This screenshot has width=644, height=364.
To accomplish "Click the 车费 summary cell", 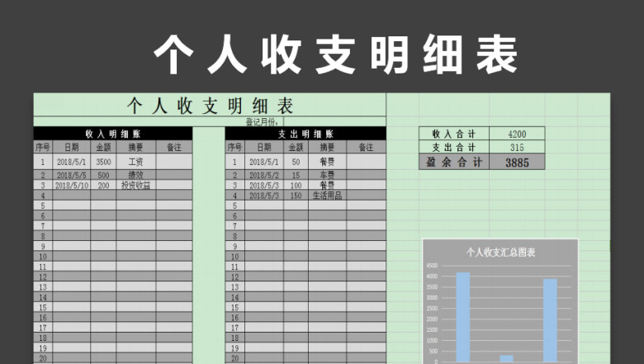I will 327,175.
